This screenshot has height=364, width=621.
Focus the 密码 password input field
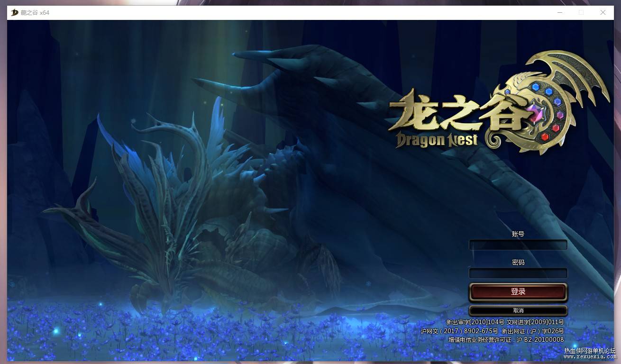pyautogui.click(x=518, y=273)
